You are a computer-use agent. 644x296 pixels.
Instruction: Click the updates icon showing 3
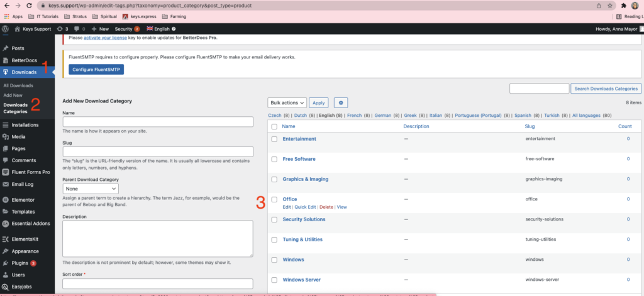[x=63, y=29]
